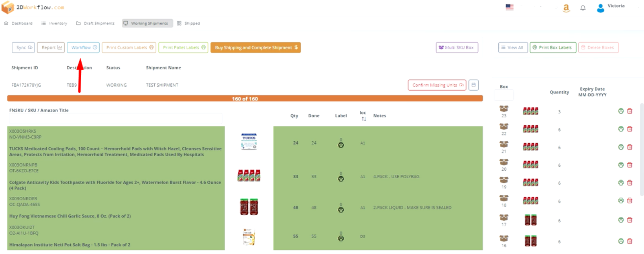Select Working Shipments tab
Screen dimensions: 644x254
coord(147,23)
